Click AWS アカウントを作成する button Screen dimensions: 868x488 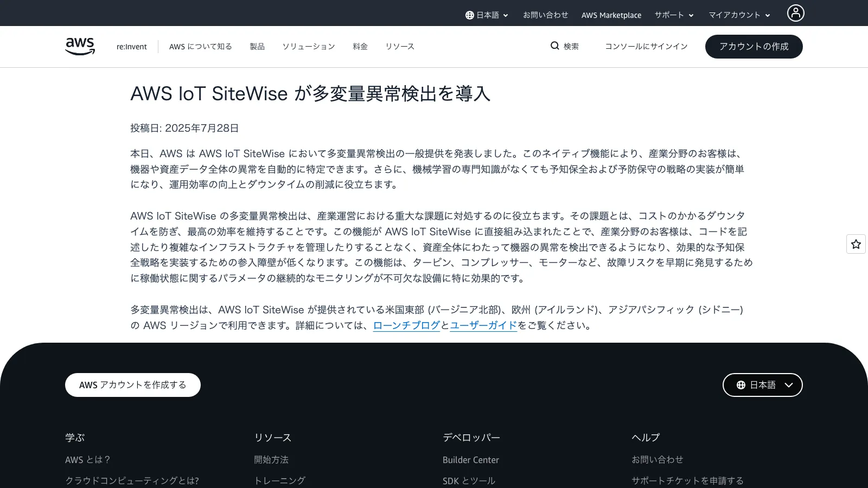[133, 385]
